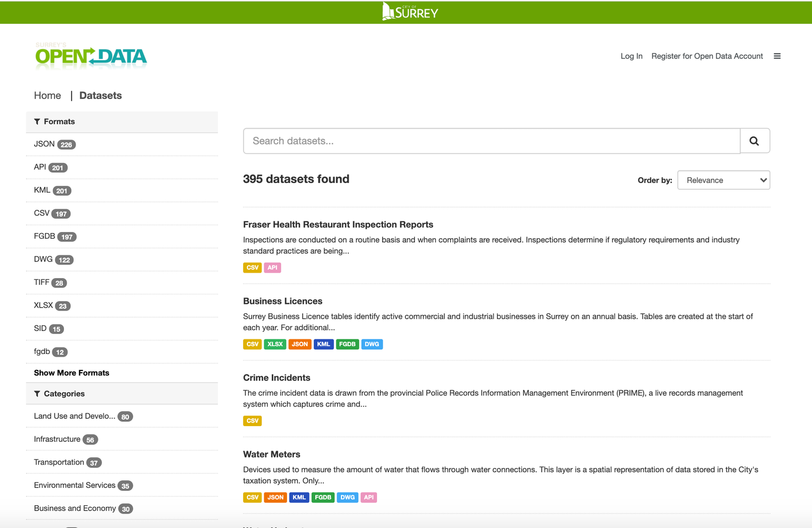Screen dimensions: 812x528
Task: Click the CSV tag under Fraser Health
Action: tap(252, 268)
